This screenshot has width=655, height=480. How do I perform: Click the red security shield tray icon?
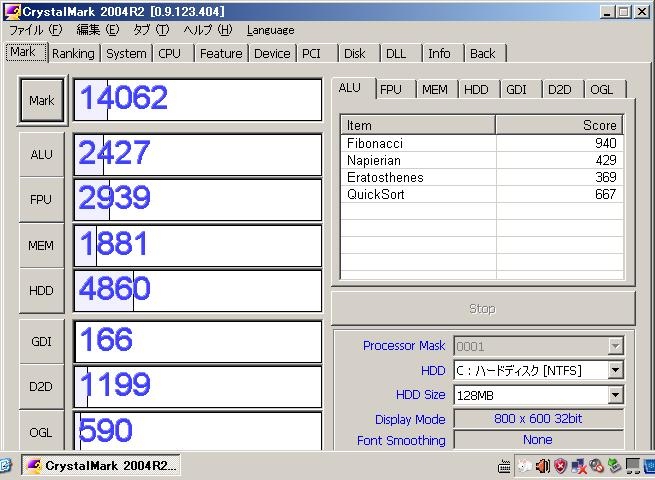pyautogui.click(x=561, y=466)
